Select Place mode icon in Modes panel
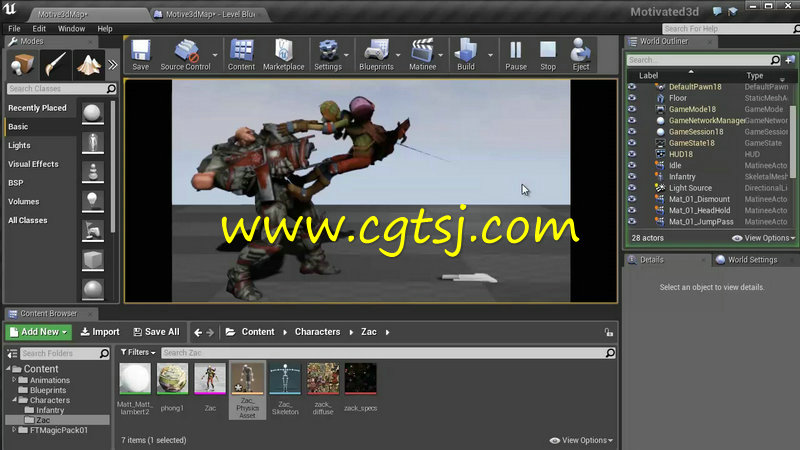This screenshot has height=450, width=800. pyautogui.click(x=22, y=65)
